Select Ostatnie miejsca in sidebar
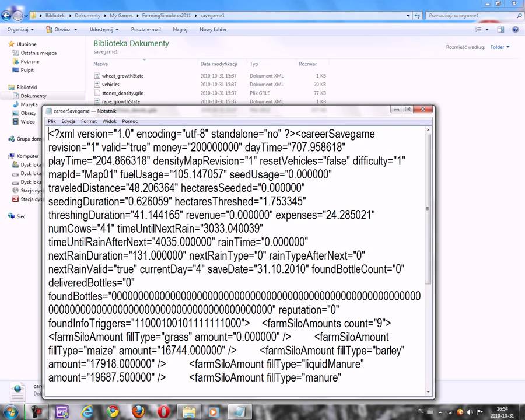The height and width of the screenshot is (420, 525). (x=38, y=52)
